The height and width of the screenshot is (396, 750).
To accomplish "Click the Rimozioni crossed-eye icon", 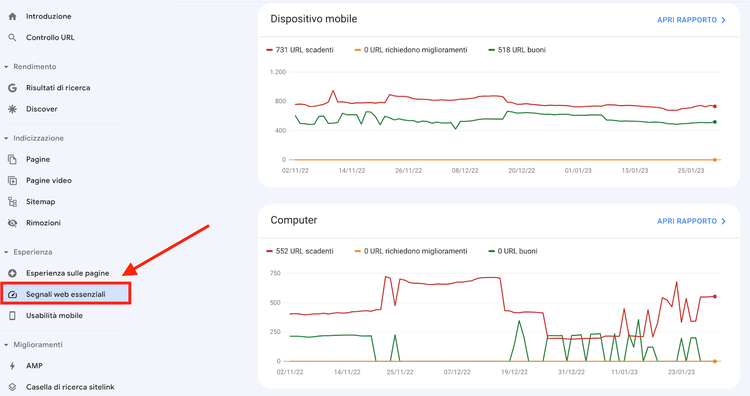I will pos(12,223).
